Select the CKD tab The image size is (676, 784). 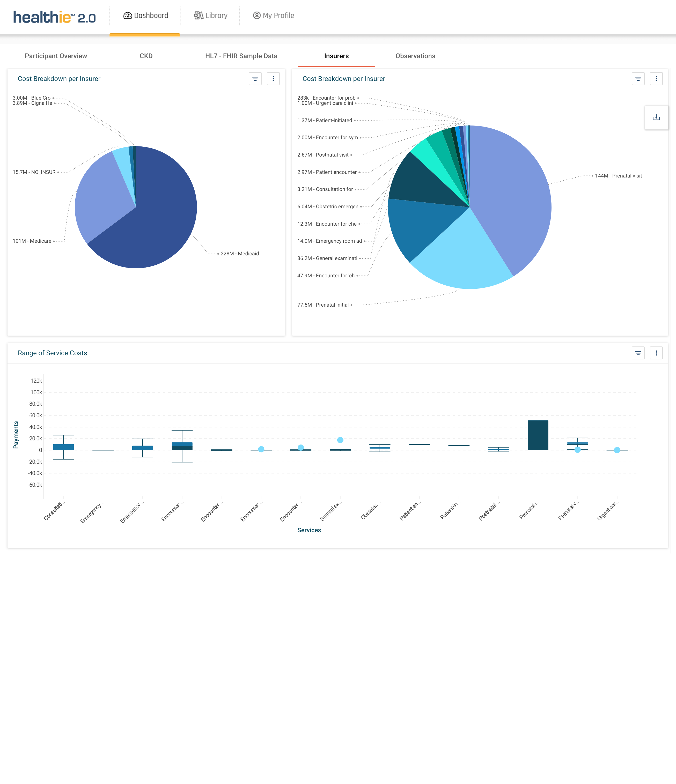pos(146,56)
